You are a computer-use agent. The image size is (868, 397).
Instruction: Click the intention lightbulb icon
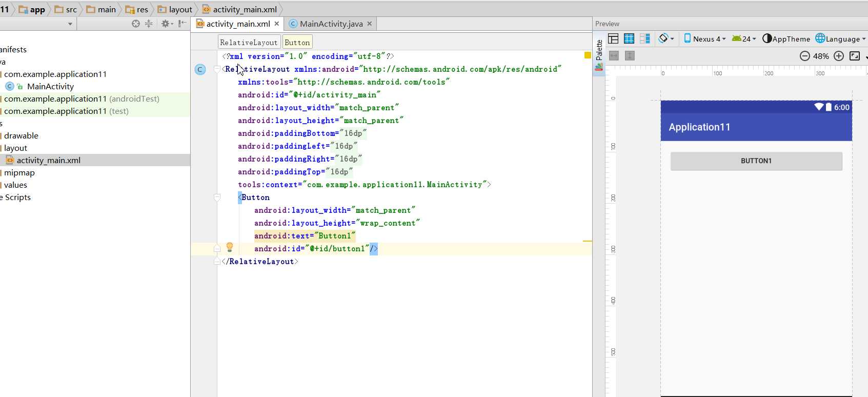230,247
